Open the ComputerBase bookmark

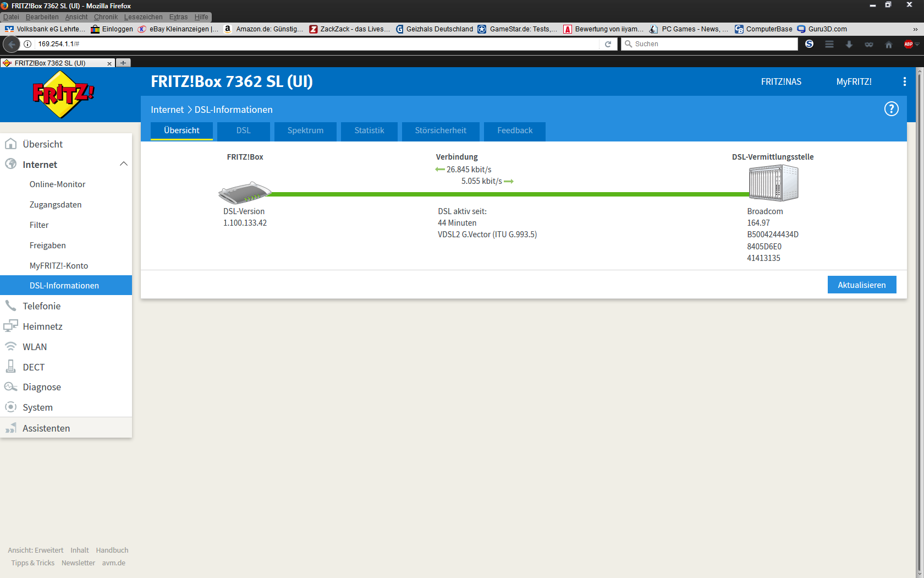(x=763, y=29)
